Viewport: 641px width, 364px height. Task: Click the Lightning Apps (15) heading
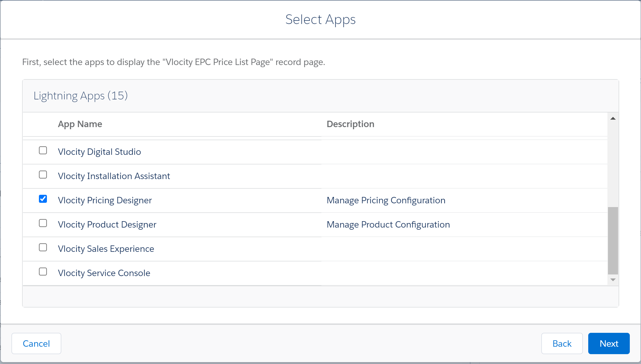pos(80,96)
